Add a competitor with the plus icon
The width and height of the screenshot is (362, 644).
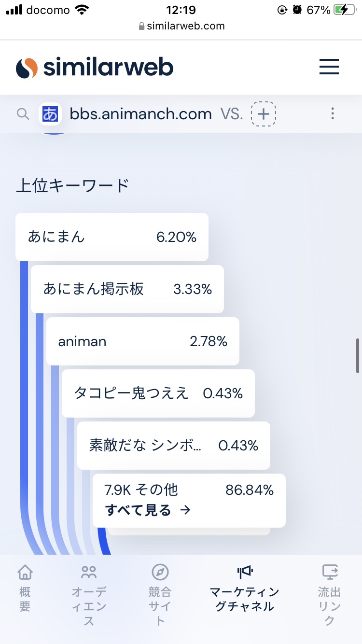click(263, 114)
